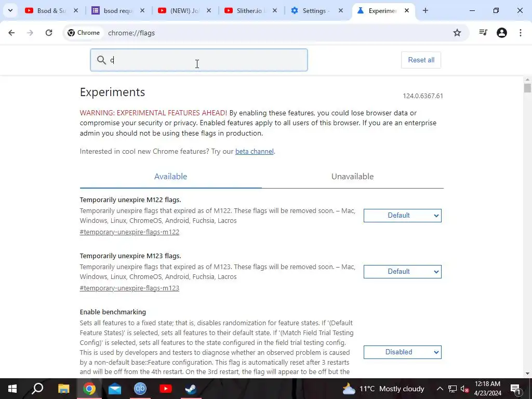Open #temporary-unexpire-flags-m123 anchor link
Image resolution: width=532 pixels, height=399 pixels.
pos(129,288)
